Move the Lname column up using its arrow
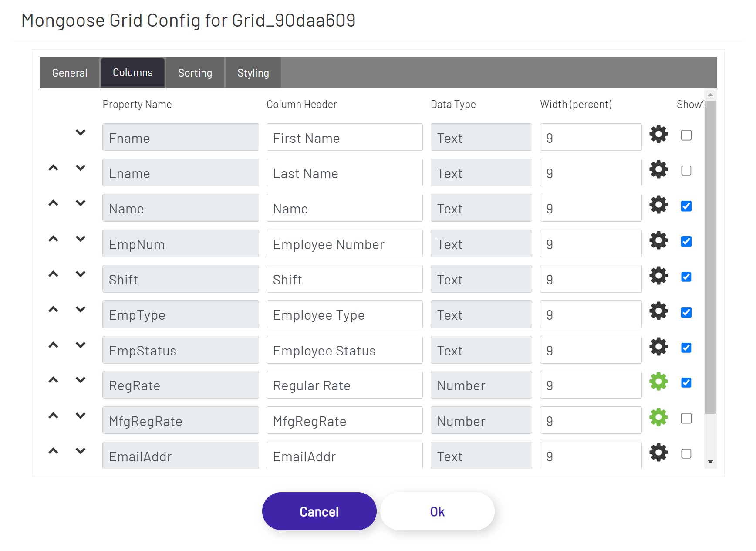This screenshot has width=756, height=551. (x=53, y=167)
